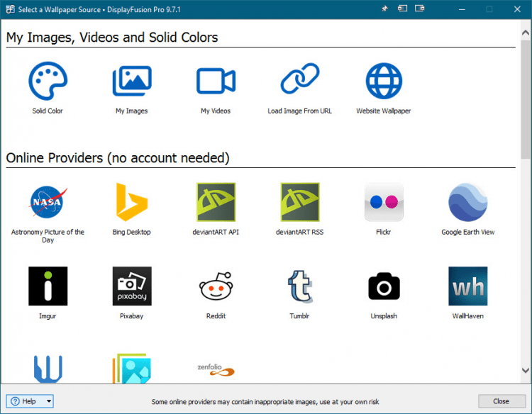Click the DisplayFusion app icon in title bar
This screenshot has height=414, width=532.
(10, 9)
